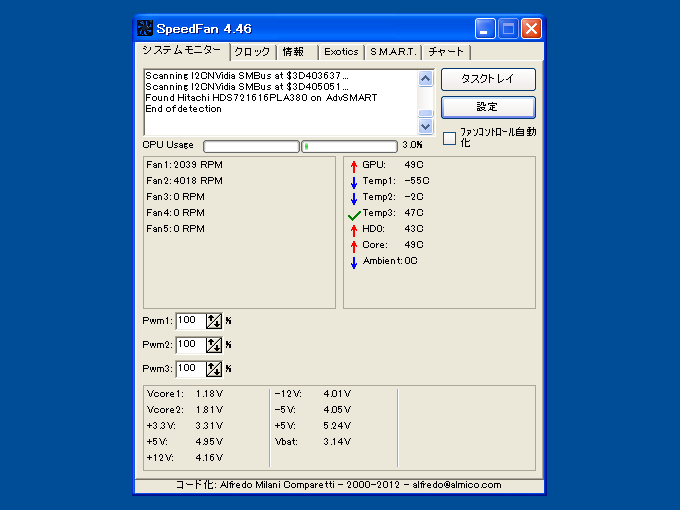
Task: Click the first CPU Usage bar
Action: (251, 146)
